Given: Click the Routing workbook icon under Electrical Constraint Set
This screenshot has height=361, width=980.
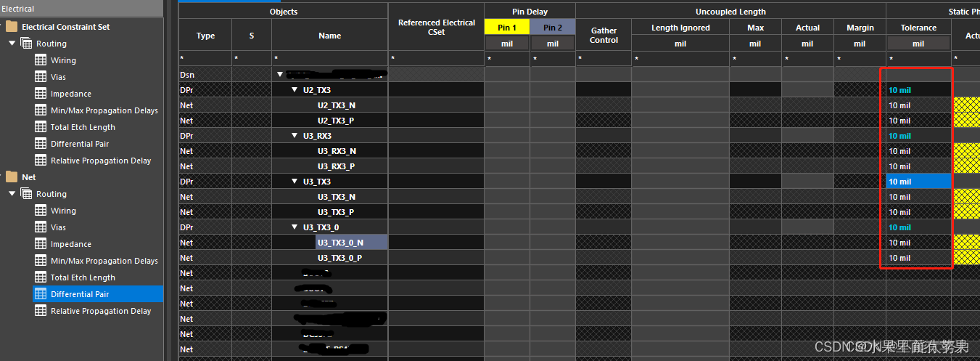Looking at the screenshot, I should coord(26,44).
